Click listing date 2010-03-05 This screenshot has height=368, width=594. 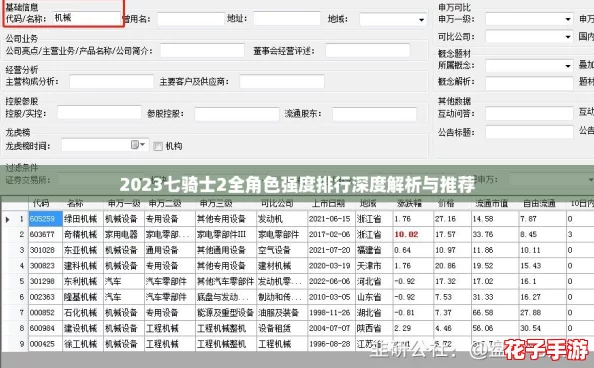point(330,297)
